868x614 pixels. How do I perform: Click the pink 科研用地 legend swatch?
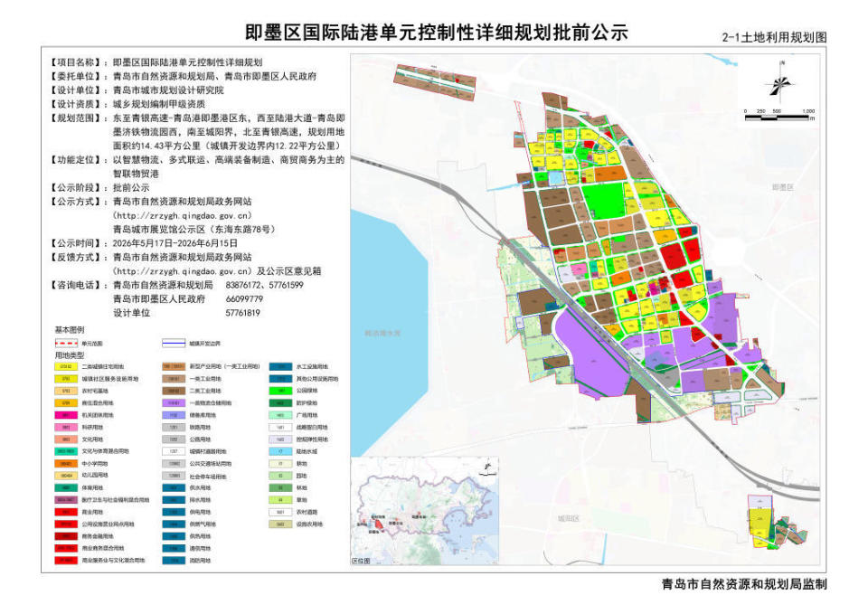[66, 428]
